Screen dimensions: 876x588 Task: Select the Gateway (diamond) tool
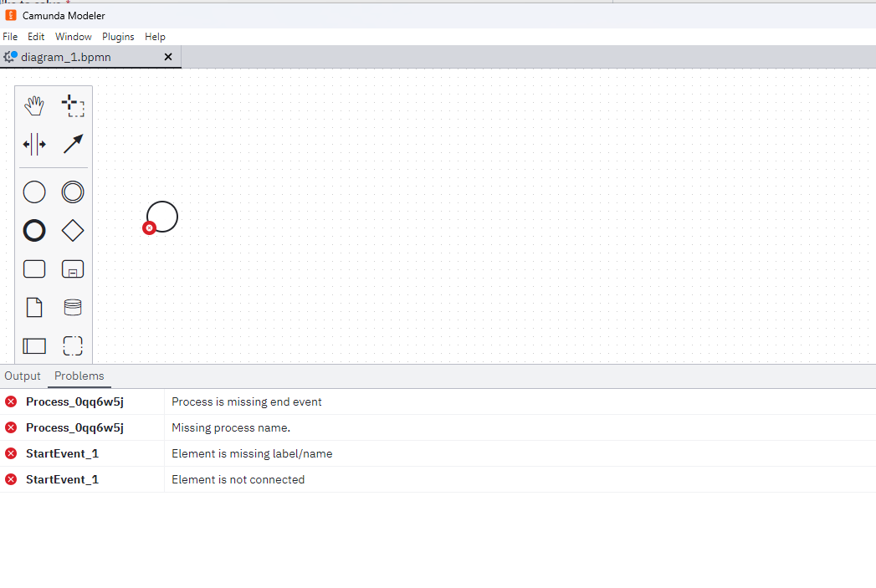(73, 230)
